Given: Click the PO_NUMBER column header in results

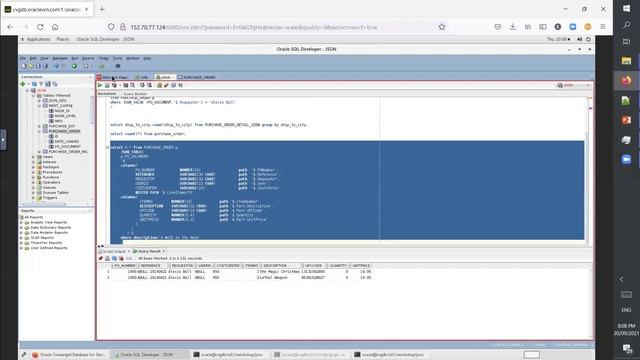Looking at the screenshot, I should [x=124, y=266].
